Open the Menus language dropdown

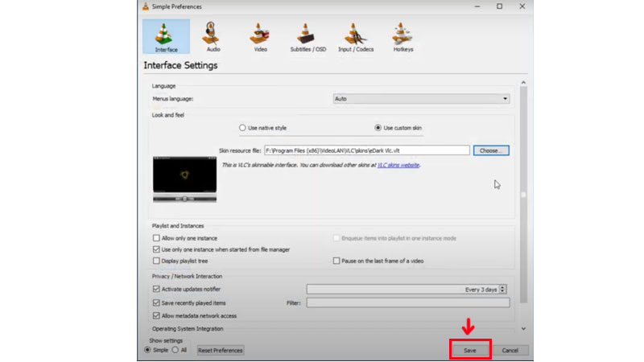[x=421, y=99]
